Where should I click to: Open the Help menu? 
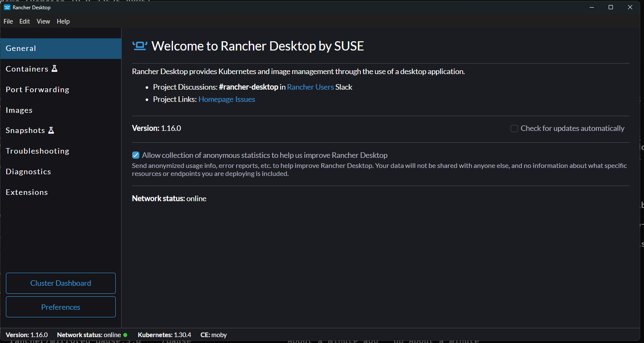[63, 21]
